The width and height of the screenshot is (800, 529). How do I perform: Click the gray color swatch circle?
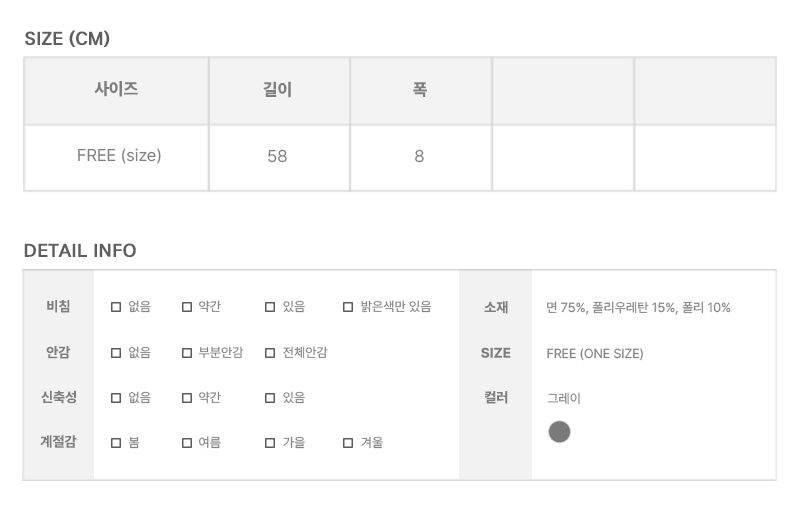pyautogui.click(x=559, y=432)
